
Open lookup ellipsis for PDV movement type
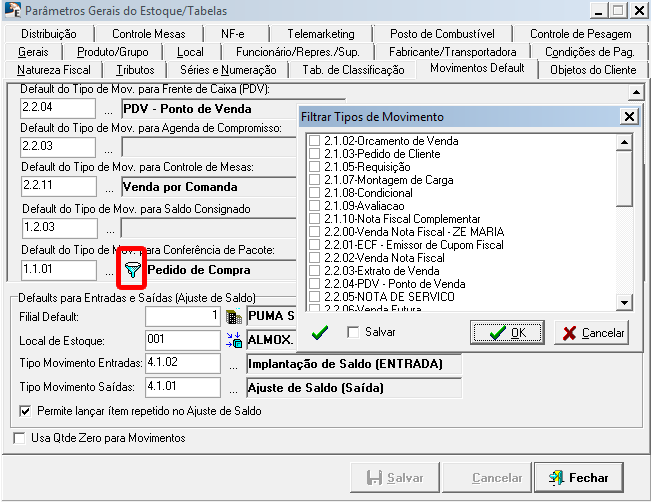tap(108, 109)
